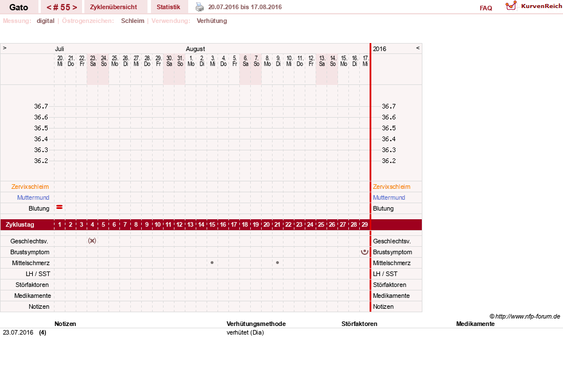Screen dimensions: 563x392
Task: Click the 'Verhütung' usage value
Action: pos(212,21)
